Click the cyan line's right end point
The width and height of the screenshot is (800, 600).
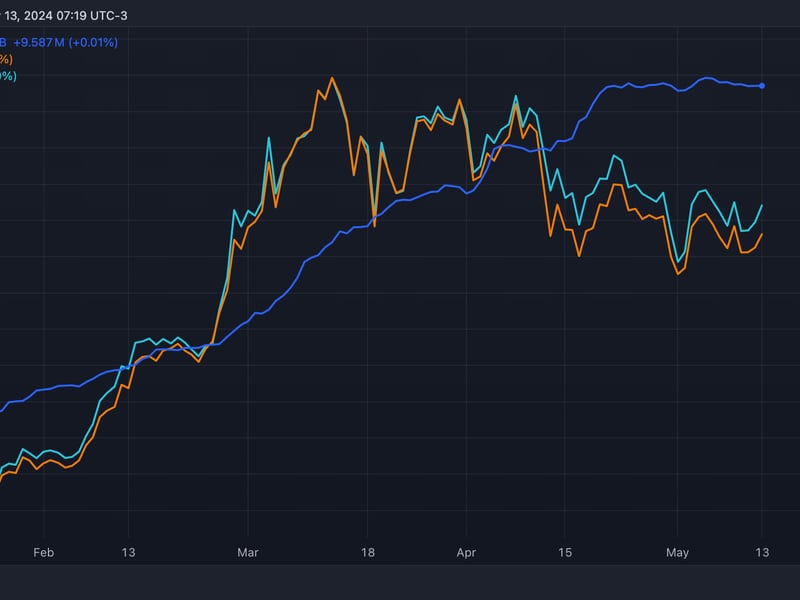coord(762,205)
